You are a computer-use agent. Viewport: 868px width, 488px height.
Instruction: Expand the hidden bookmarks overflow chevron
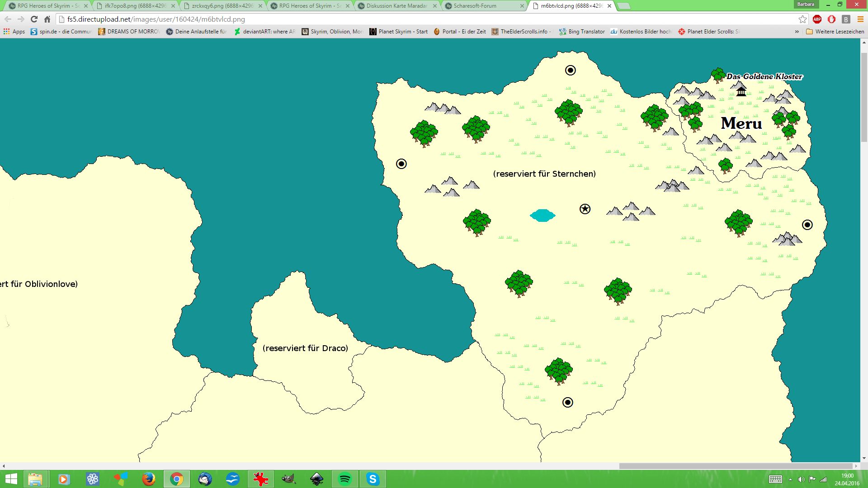[x=797, y=32]
